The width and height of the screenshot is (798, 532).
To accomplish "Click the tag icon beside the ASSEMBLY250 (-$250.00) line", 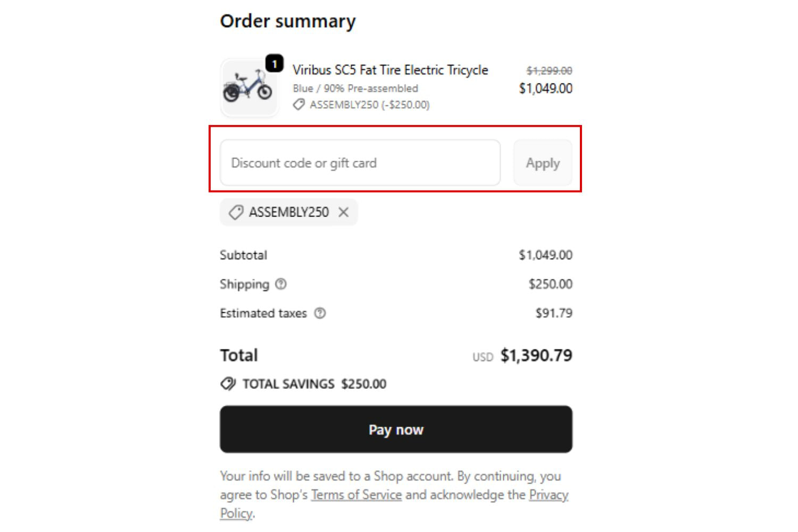I will 299,105.
